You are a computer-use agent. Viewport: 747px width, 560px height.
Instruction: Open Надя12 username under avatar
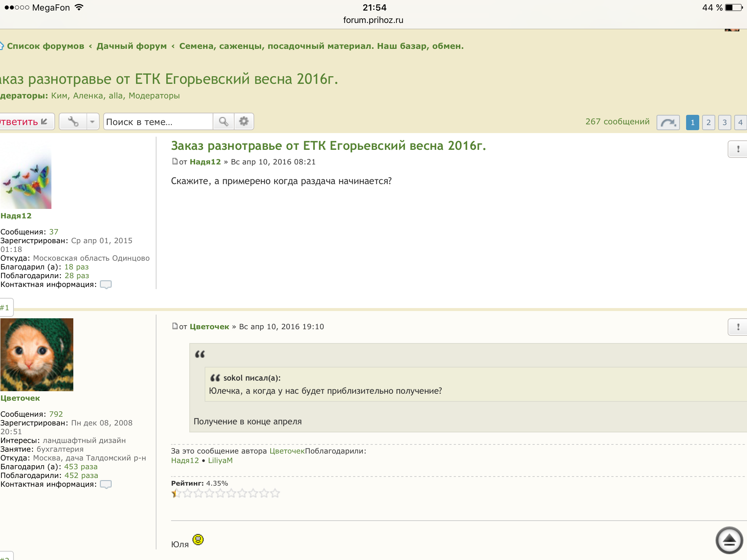tap(16, 216)
